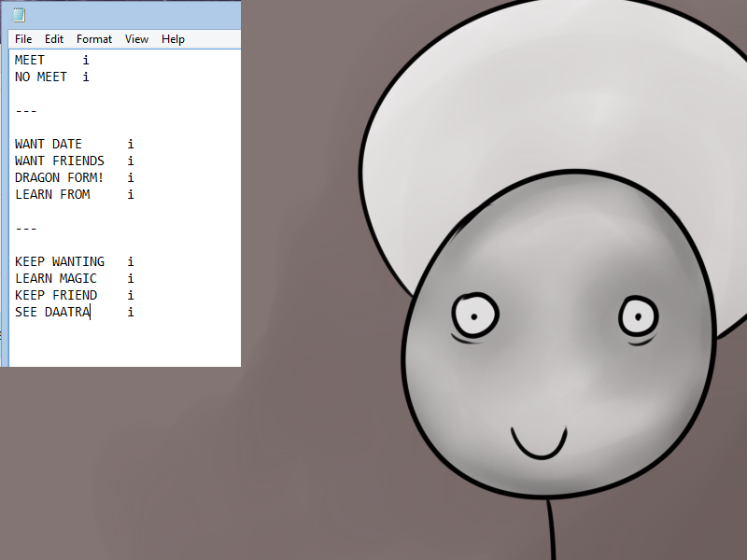The width and height of the screenshot is (747, 560).
Task: Open the Edit menu
Action: (x=54, y=39)
